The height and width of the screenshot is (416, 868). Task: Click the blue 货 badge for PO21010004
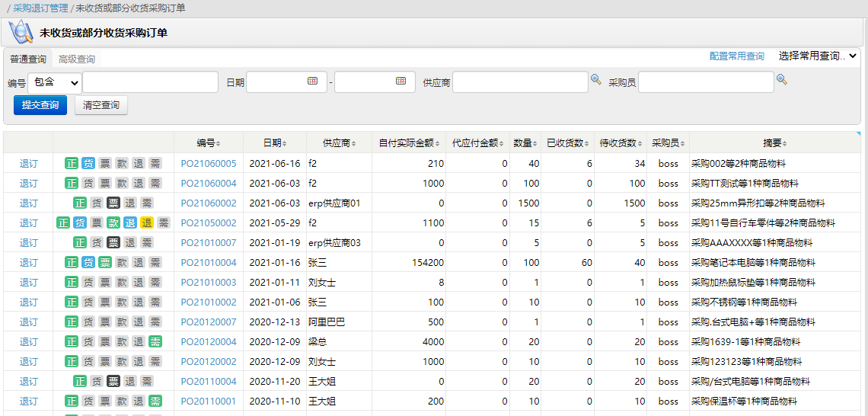point(88,263)
